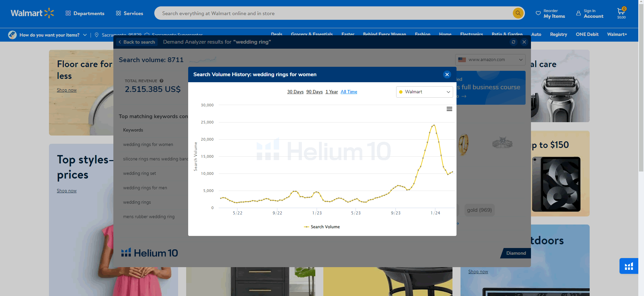Screen dimensions: 644x296
Task: Select keyword silicone rings mens wedding band
Action: click(155, 159)
